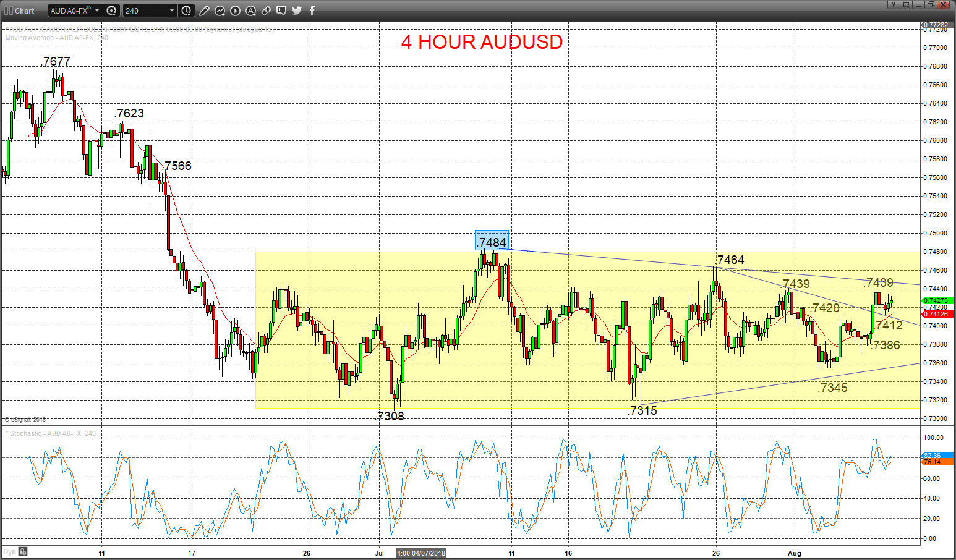Image resolution: width=956 pixels, height=560 pixels.
Task: Click the .7308 low annotation
Action: point(390,416)
